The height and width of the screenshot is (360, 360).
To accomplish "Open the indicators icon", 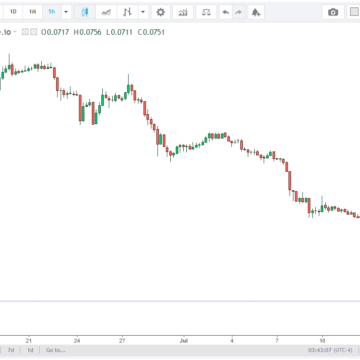I will tap(183, 12).
